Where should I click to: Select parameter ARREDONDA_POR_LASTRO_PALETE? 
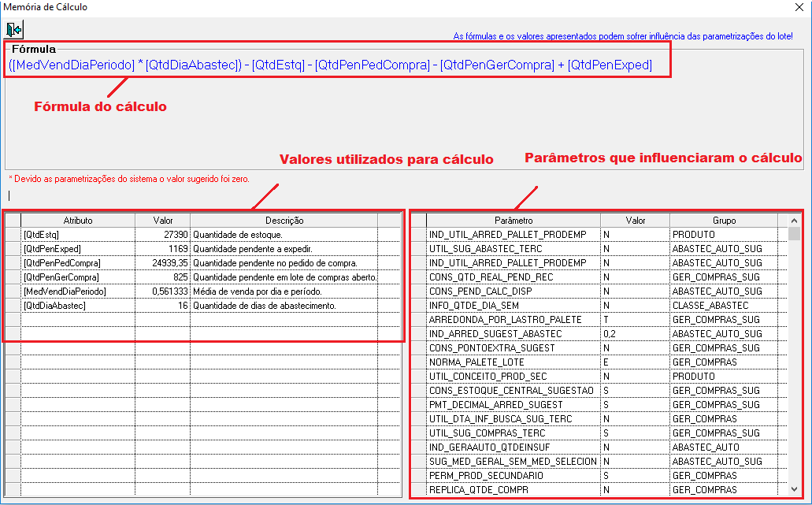coord(514,320)
